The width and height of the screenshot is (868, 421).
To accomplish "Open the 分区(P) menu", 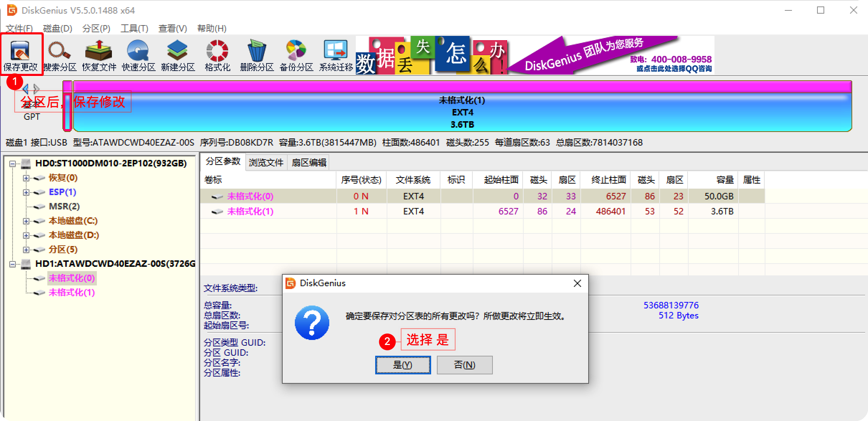I will point(96,28).
